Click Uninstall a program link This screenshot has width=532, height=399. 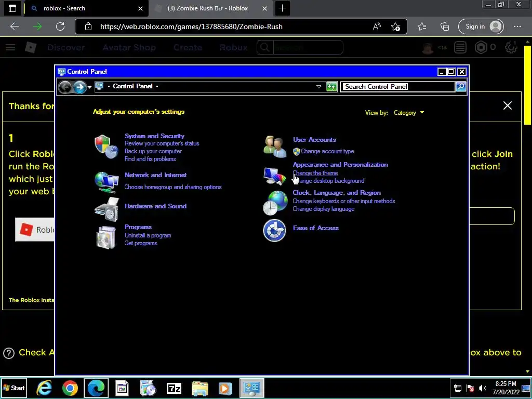(148, 235)
